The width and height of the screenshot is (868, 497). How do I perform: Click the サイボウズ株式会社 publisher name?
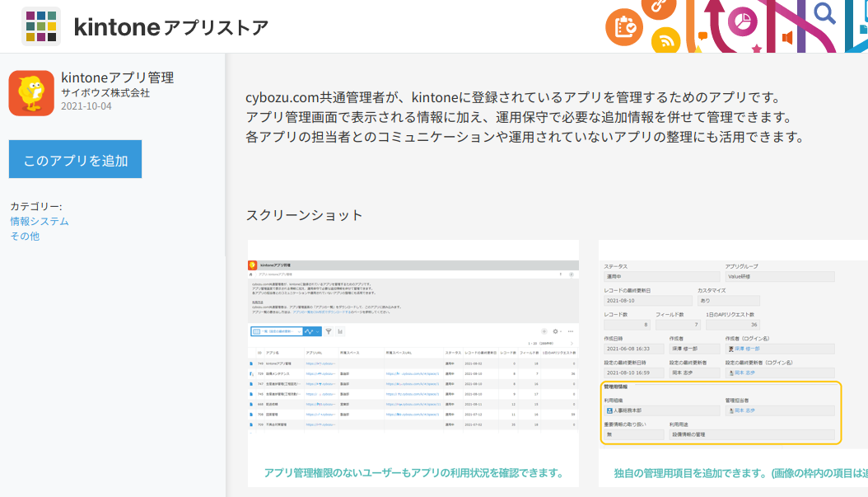click(x=105, y=93)
